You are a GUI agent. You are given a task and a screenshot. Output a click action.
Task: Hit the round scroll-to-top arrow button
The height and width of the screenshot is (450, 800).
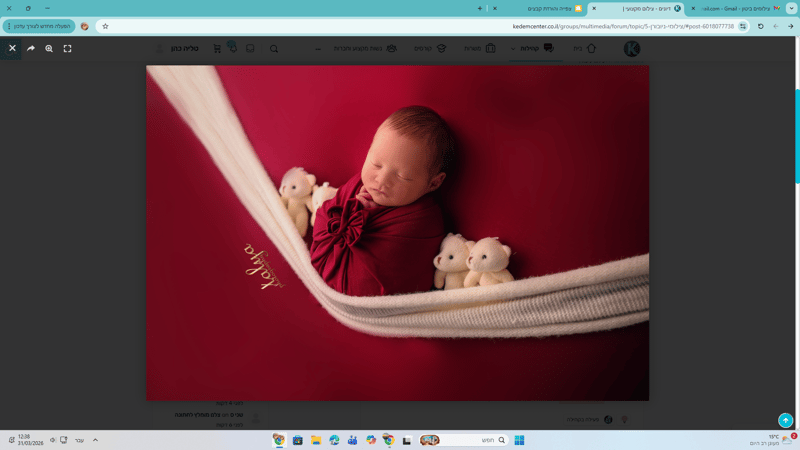(x=785, y=420)
